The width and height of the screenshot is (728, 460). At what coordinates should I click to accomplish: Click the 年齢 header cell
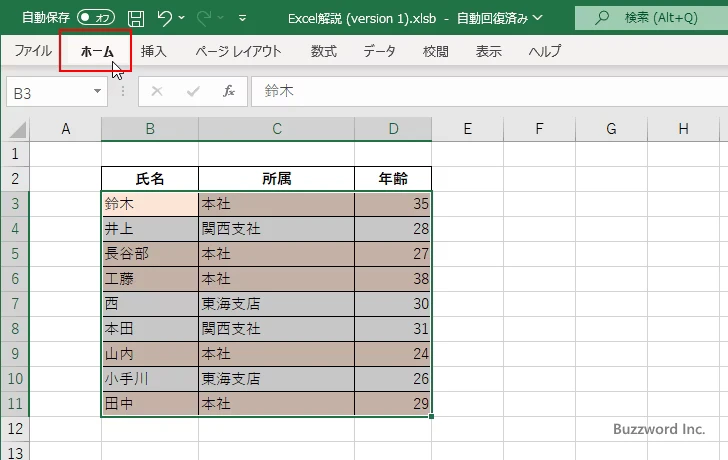[393, 179]
